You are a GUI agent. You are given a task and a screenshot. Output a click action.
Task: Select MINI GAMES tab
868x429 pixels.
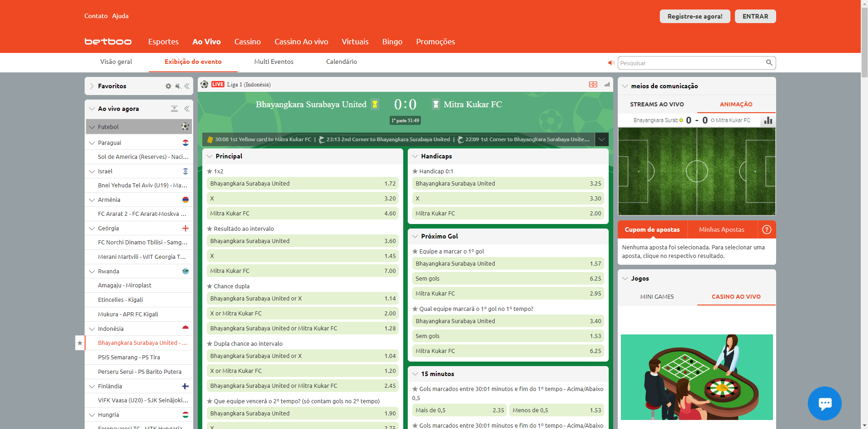point(657,297)
